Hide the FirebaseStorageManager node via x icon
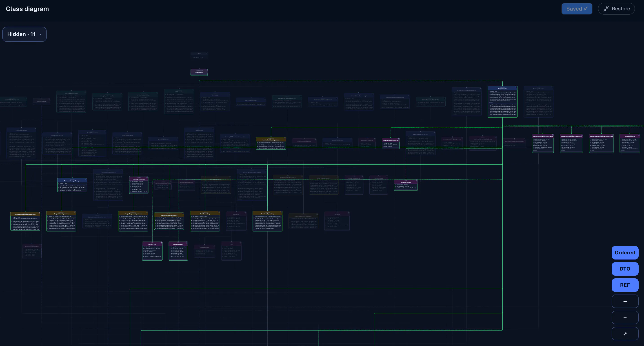Screen dimensions: 644x346 point(86,179)
